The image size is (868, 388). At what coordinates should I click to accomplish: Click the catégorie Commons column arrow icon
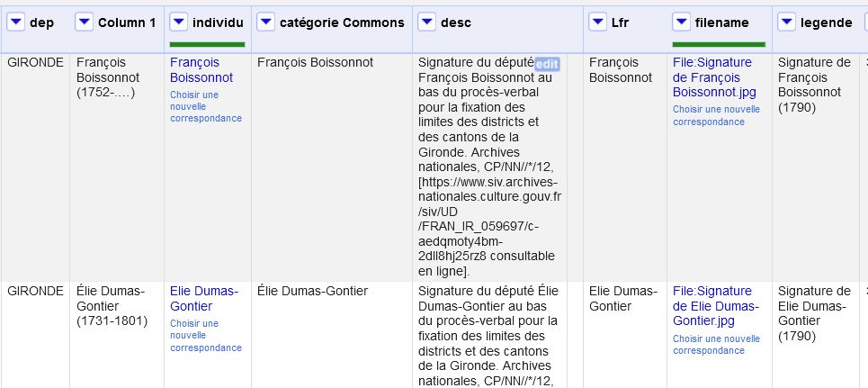[x=266, y=22]
